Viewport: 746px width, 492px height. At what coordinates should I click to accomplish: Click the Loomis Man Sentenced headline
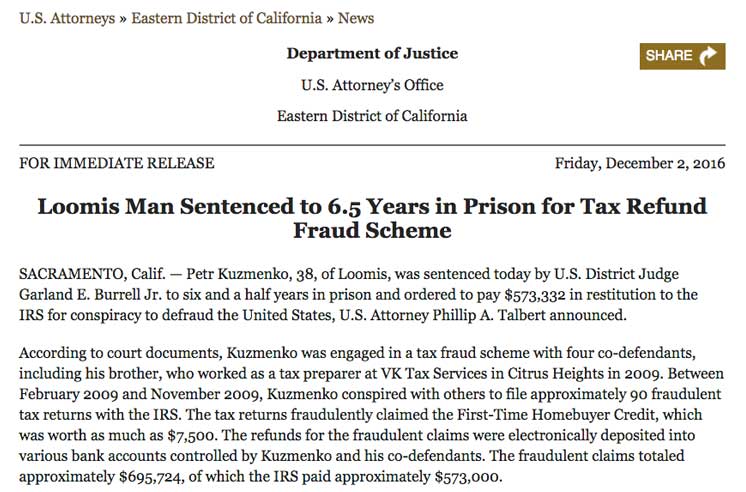pos(372,218)
